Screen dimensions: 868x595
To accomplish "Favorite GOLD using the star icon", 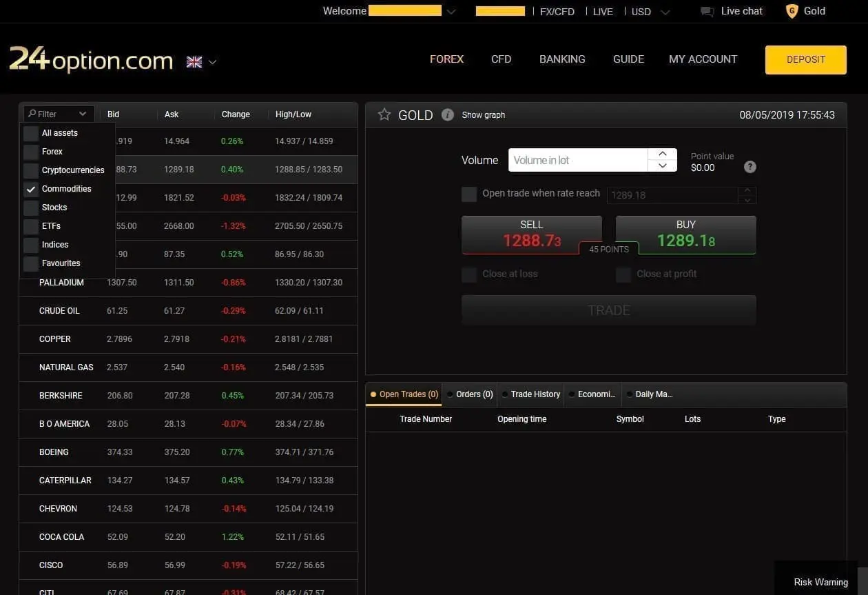I will click(384, 114).
